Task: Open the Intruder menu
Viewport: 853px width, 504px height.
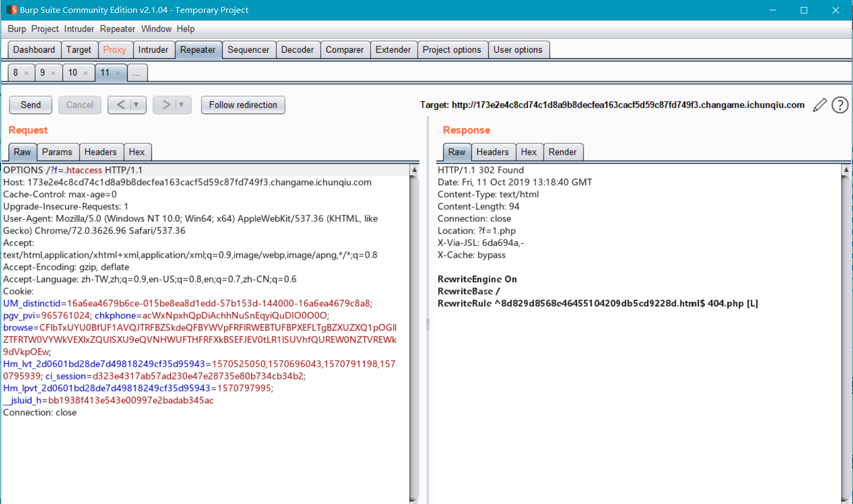Action: pos(79,29)
